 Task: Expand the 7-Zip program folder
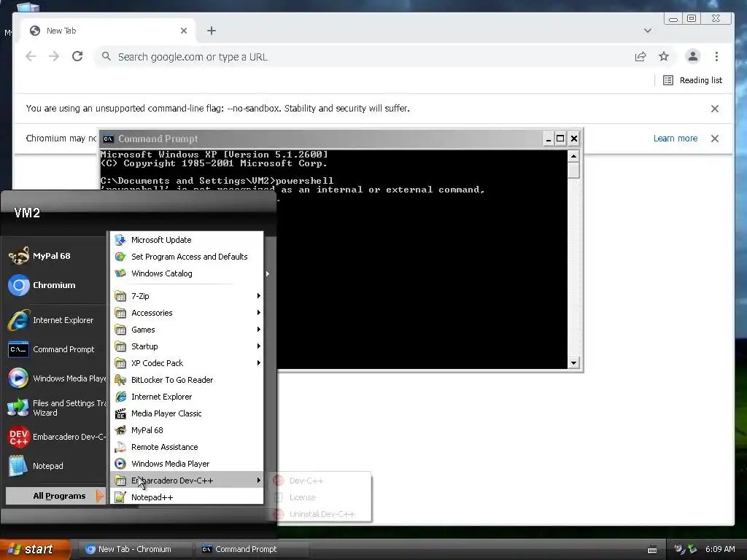click(x=187, y=296)
